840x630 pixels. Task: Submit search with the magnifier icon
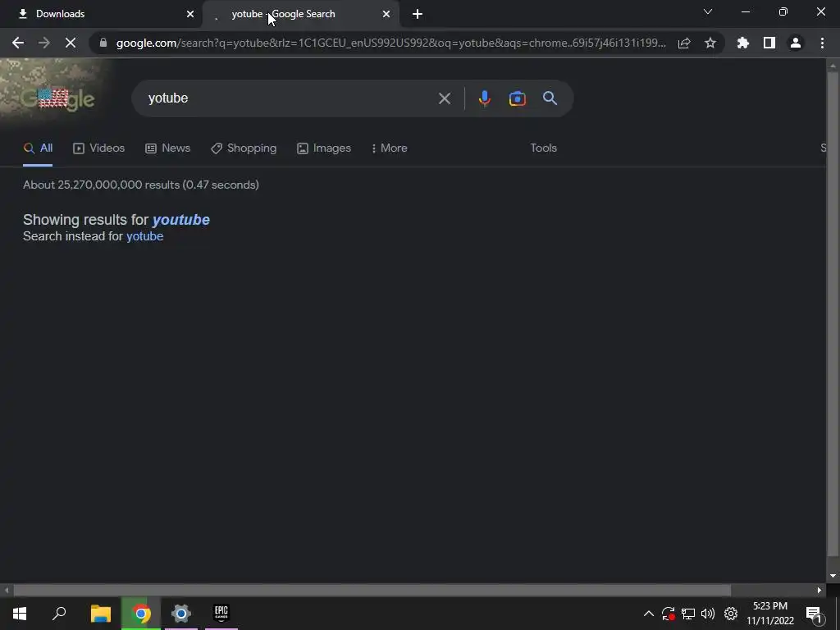click(x=550, y=98)
